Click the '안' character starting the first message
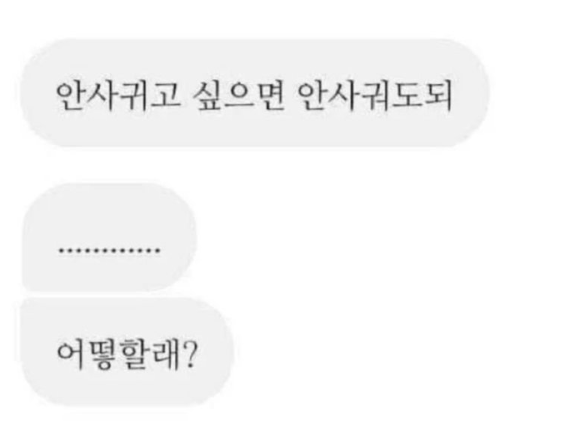588x431 pixels. [71, 95]
